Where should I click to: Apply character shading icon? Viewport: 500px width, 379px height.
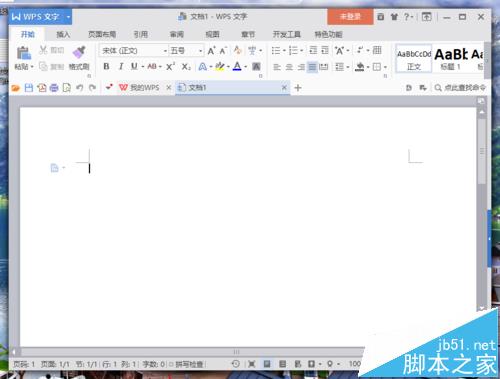click(x=256, y=67)
